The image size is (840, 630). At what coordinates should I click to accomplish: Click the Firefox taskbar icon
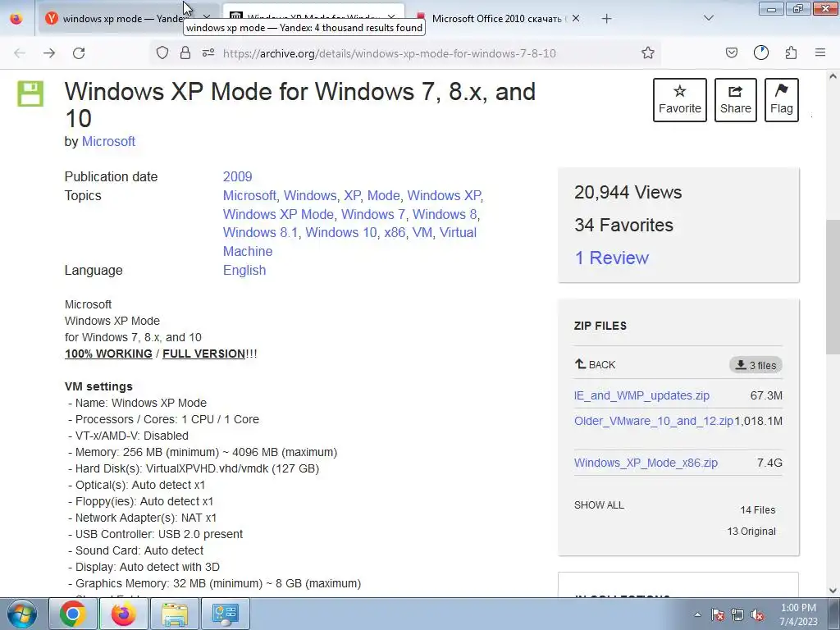(x=123, y=614)
